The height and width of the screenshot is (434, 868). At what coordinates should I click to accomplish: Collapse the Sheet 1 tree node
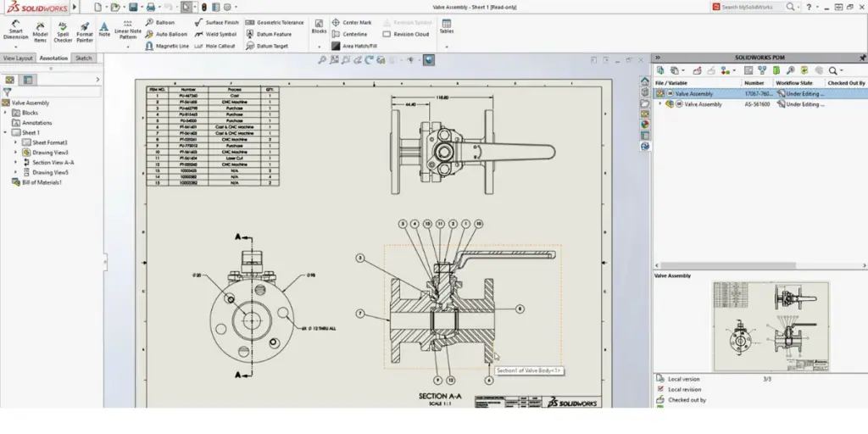pos(7,133)
